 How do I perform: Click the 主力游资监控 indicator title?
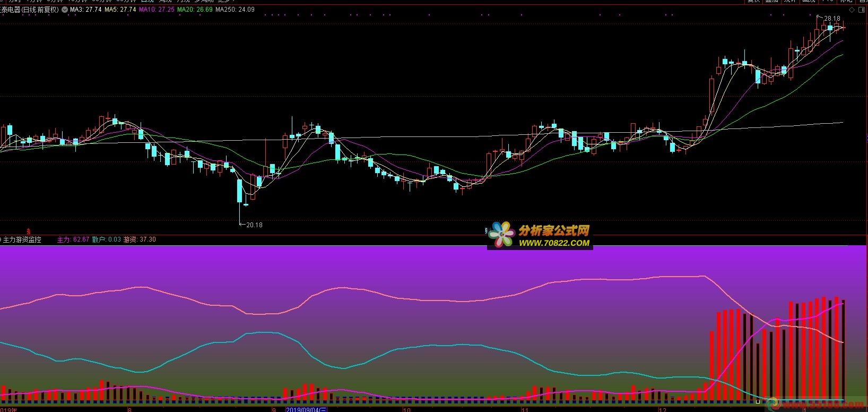[22, 240]
